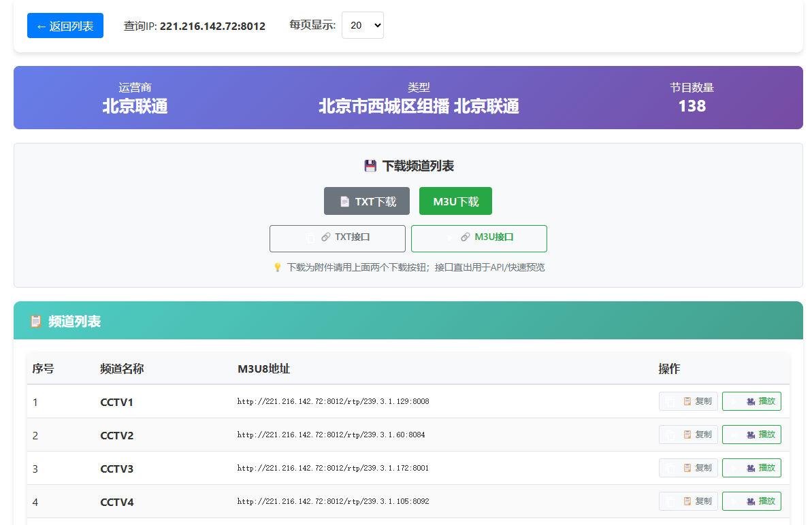Click the queried IP address text
The image size is (812, 525).
pos(212,26)
